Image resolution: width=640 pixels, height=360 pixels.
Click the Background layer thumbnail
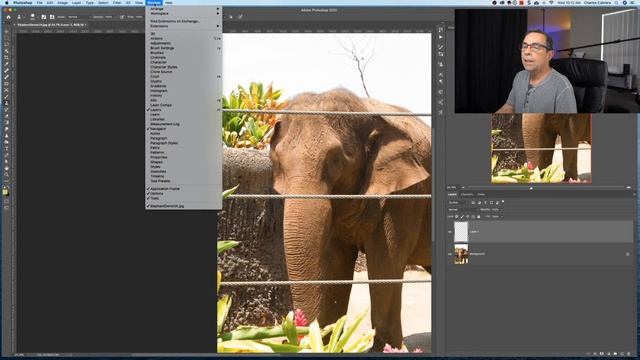tap(461, 254)
